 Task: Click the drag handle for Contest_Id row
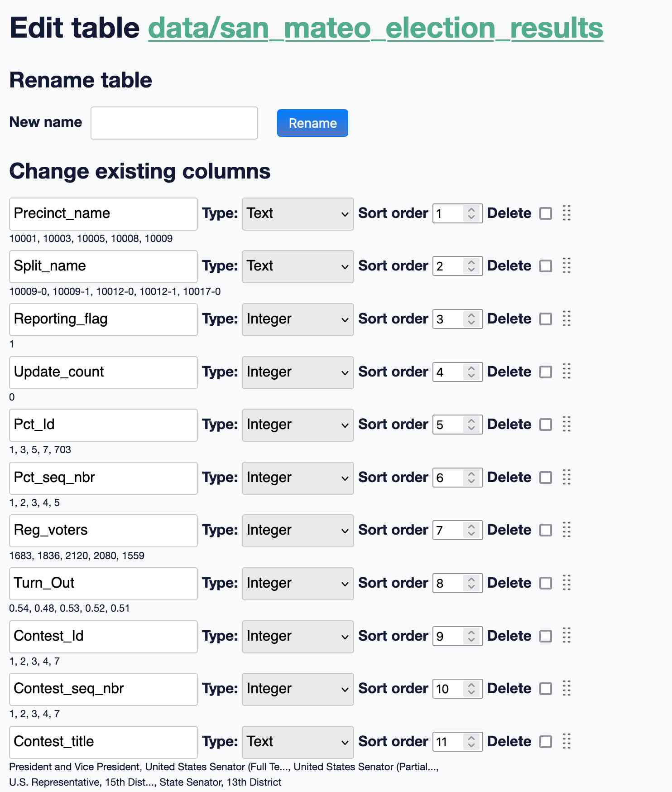click(566, 636)
